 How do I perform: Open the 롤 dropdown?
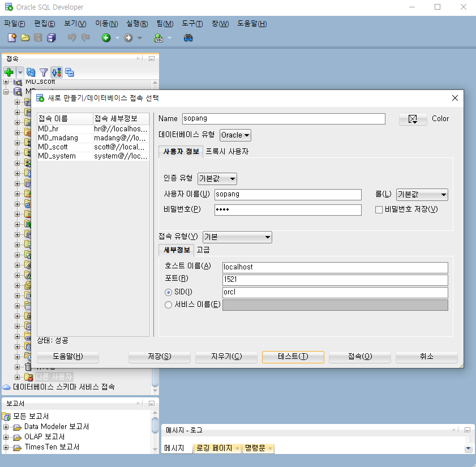pos(422,195)
